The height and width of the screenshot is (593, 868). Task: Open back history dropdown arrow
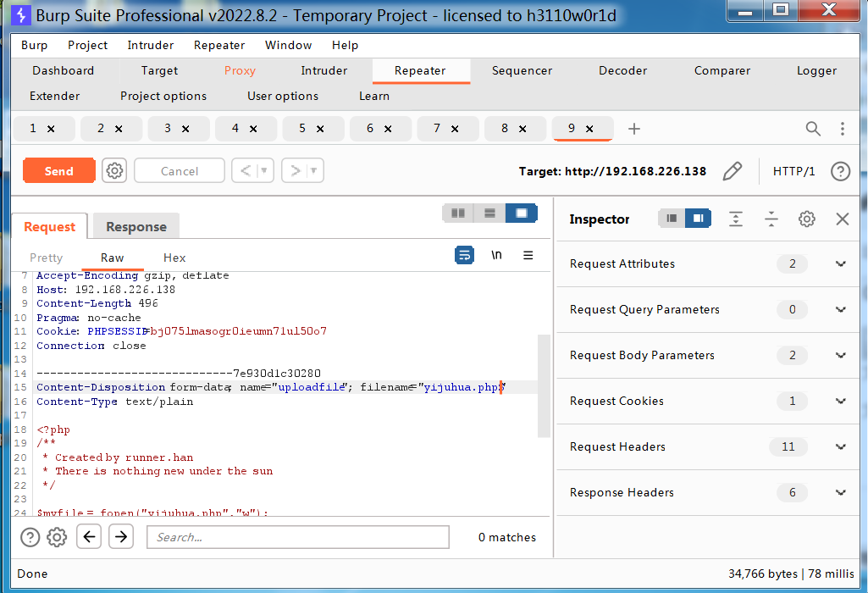tap(264, 170)
